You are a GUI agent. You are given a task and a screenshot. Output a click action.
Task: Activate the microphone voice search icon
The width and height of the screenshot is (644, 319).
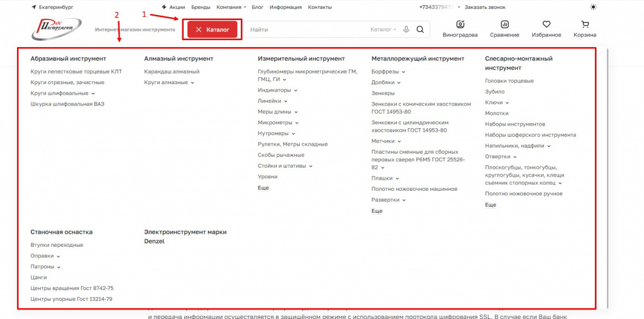point(407,30)
